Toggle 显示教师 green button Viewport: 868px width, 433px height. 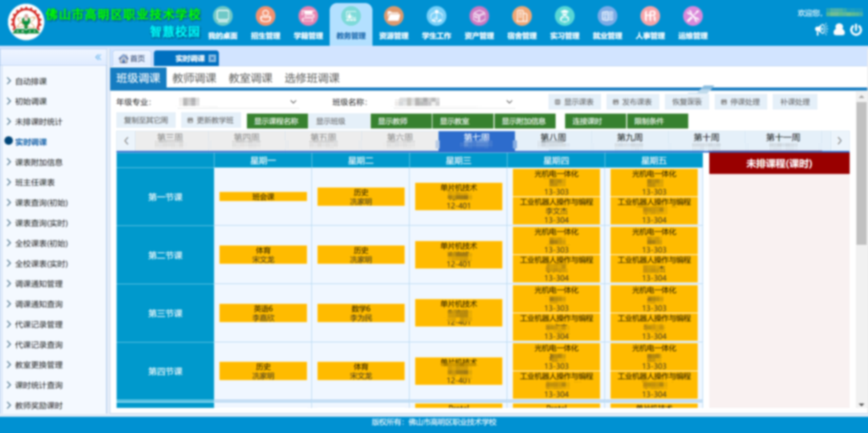[x=401, y=121]
